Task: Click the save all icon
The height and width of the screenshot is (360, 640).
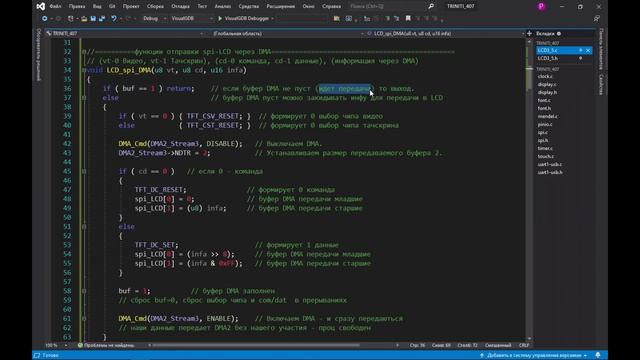Action: click(x=102, y=18)
